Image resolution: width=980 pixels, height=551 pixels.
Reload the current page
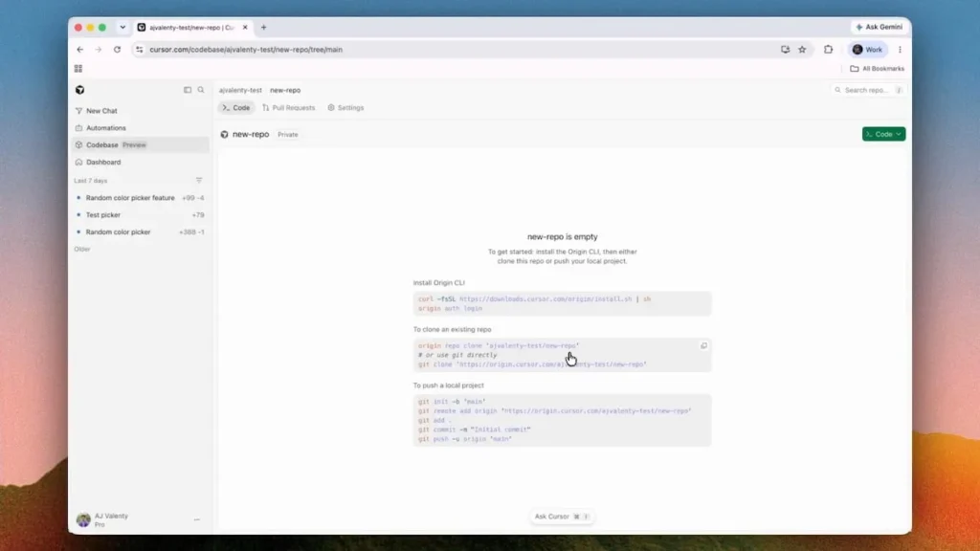[x=117, y=50]
